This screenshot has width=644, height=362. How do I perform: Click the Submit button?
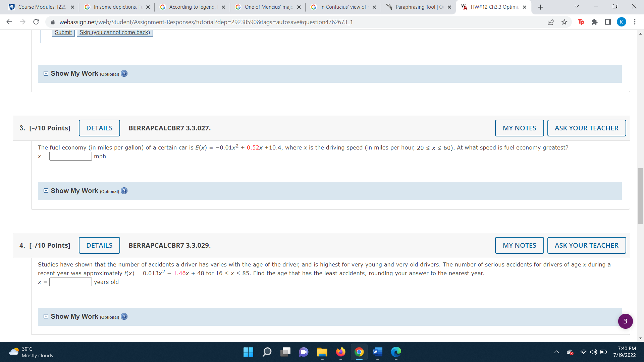click(x=63, y=33)
